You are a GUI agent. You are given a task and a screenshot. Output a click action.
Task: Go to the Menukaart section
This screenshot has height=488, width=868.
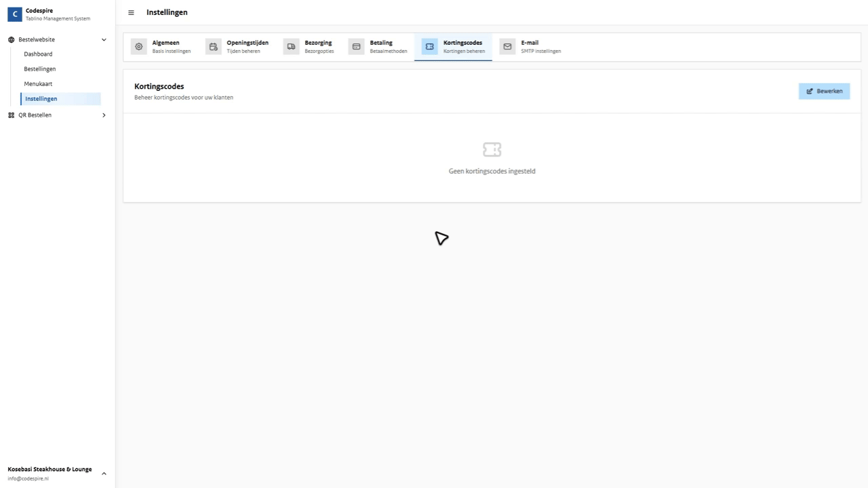click(38, 83)
